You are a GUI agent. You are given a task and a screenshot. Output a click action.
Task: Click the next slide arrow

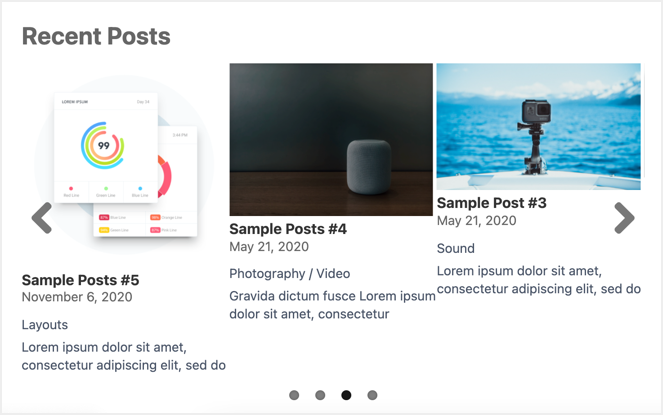point(624,217)
